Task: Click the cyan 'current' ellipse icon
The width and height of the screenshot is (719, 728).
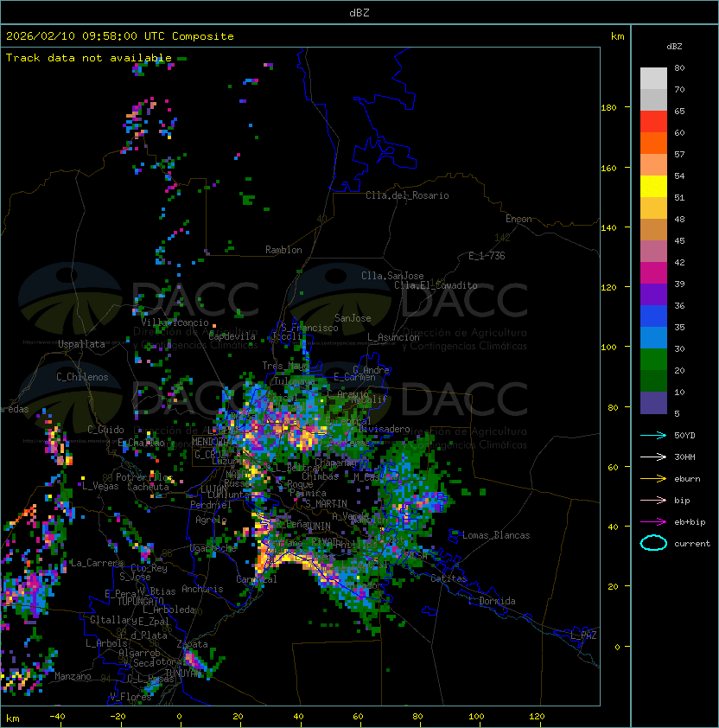Action: (x=653, y=543)
